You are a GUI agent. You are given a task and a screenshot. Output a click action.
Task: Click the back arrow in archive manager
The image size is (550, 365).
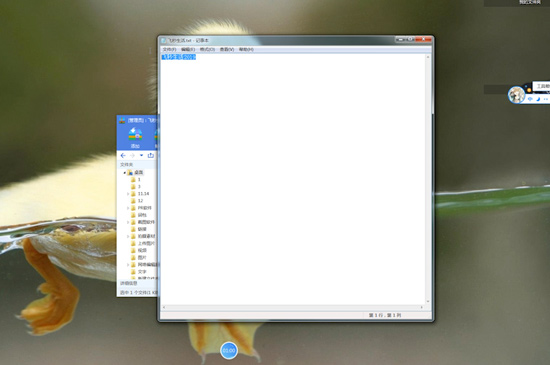coord(123,155)
